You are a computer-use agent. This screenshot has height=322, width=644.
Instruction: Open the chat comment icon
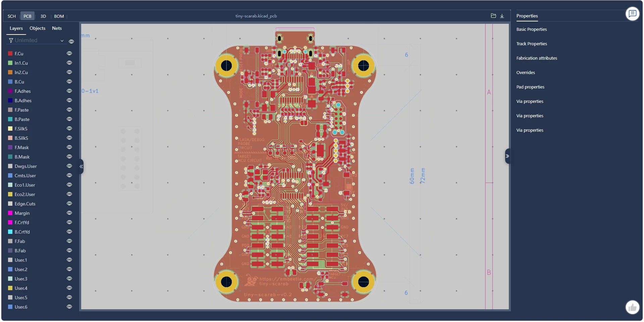pos(632,14)
